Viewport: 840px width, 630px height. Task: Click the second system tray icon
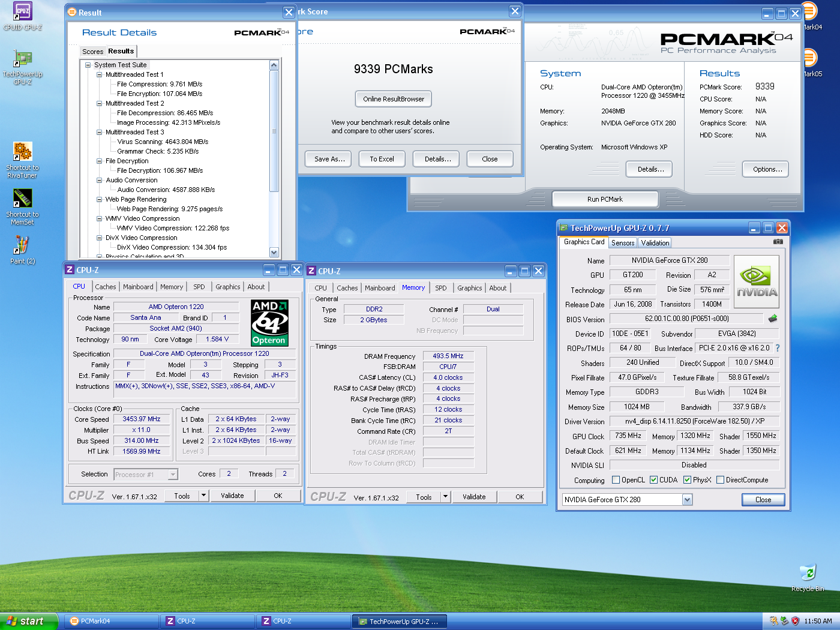click(x=785, y=621)
